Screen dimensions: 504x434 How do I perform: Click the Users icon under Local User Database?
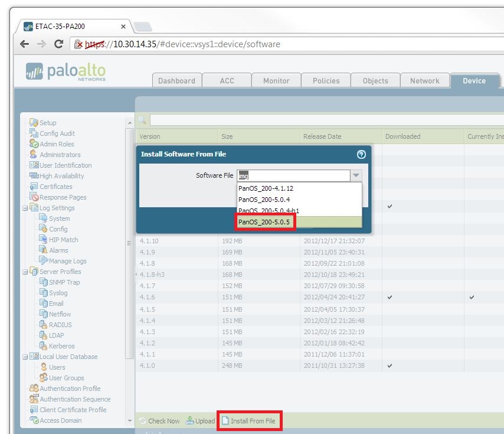coord(44,367)
